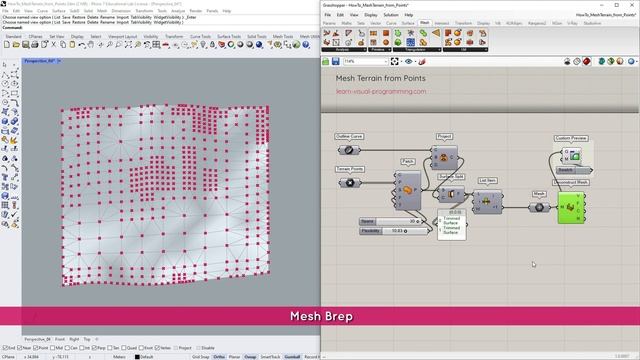
Task: Open the Rhino Panels menu
Action: tap(212, 11)
